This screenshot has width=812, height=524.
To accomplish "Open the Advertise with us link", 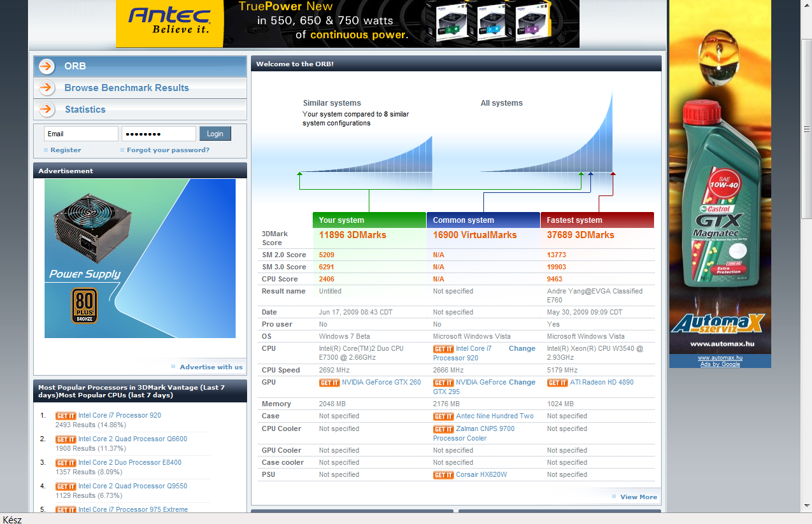I will (x=211, y=367).
